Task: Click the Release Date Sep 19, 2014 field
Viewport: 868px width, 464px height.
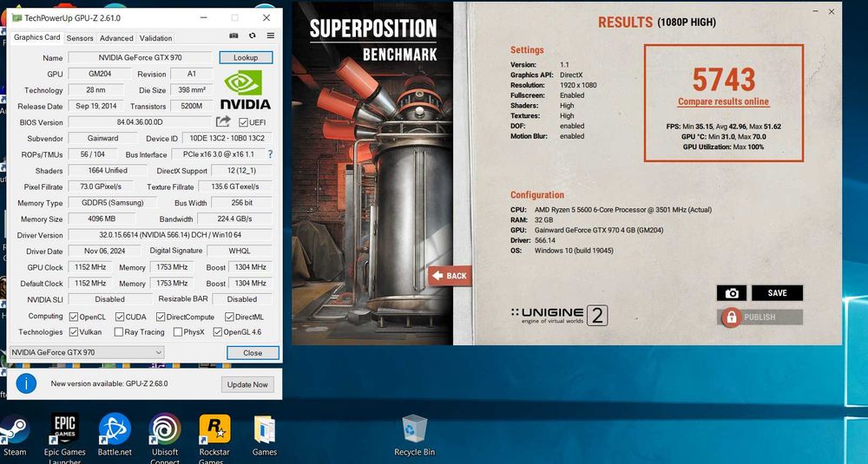Action: click(x=96, y=106)
